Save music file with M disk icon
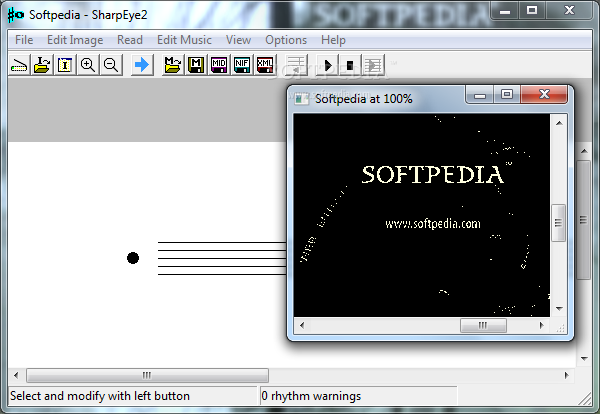Image resolution: width=600 pixels, height=414 pixels. point(196,65)
